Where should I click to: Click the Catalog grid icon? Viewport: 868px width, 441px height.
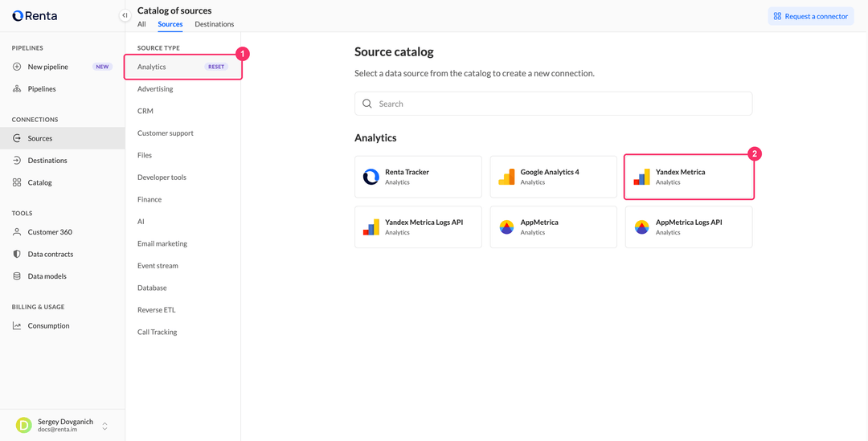coord(17,182)
